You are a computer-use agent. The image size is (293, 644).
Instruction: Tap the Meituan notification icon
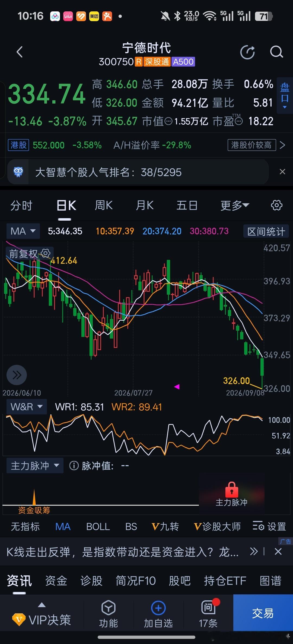[x=94, y=16]
